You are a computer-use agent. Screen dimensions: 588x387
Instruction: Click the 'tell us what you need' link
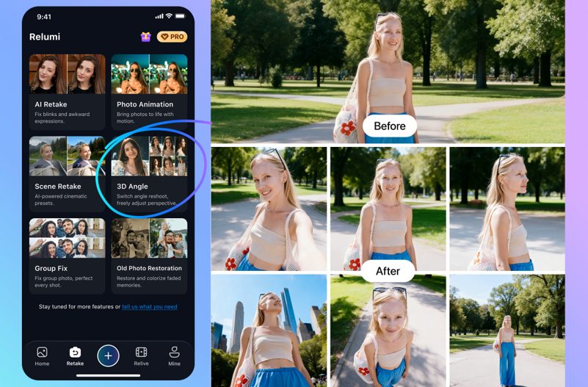tap(149, 306)
